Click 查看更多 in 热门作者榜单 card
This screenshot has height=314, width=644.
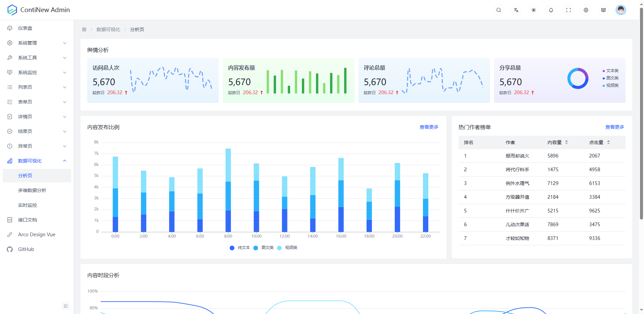point(614,127)
